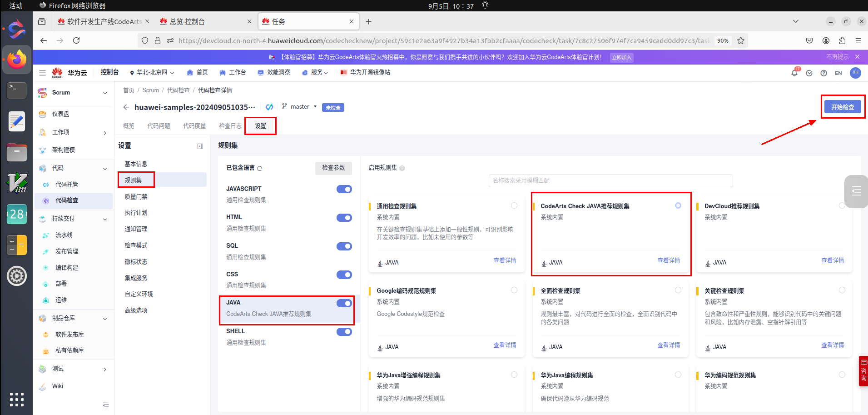Viewport: 868px width, 415px height.
Task: Switch to the 概览 tab
Action: (129, 126)
